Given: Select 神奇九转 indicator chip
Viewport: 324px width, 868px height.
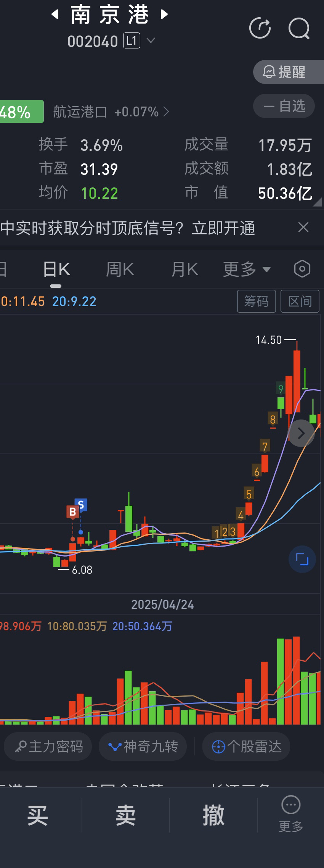Looking at the screenshot, I should [143, 747].
